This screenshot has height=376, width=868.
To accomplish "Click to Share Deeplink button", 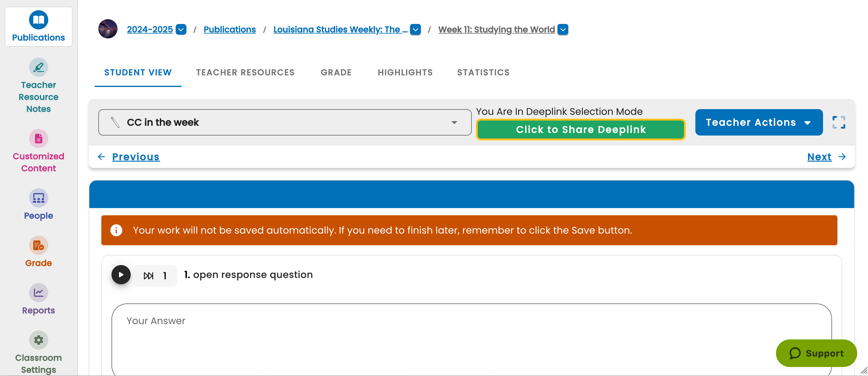I will [581, 129].
